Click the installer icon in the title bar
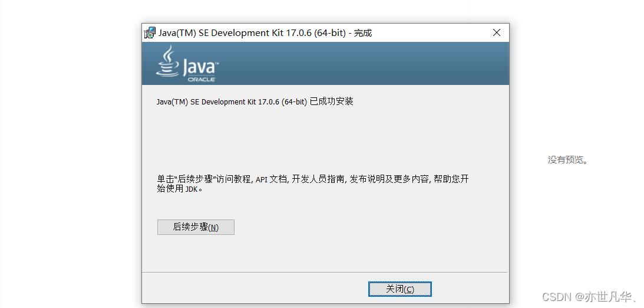 pos(150,33)
